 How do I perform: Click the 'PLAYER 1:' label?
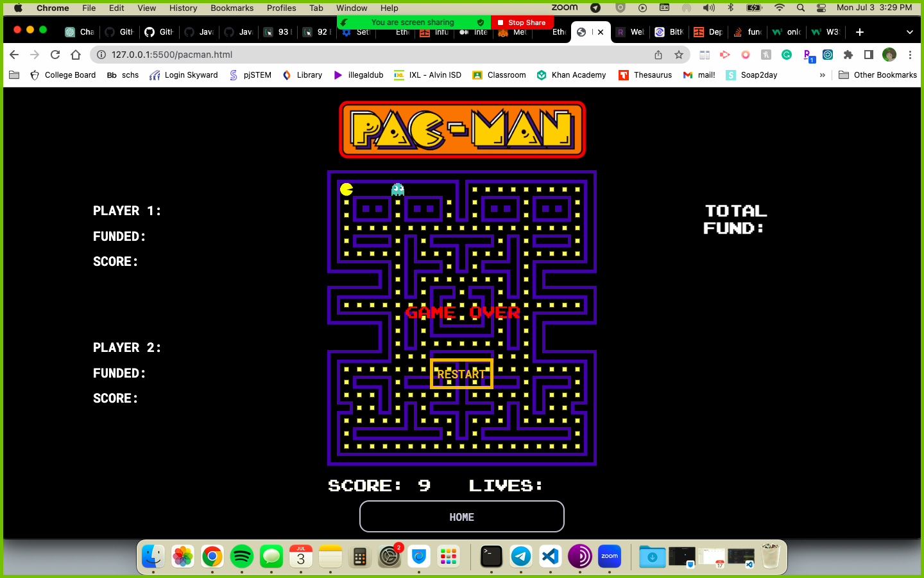pos(126,211)
